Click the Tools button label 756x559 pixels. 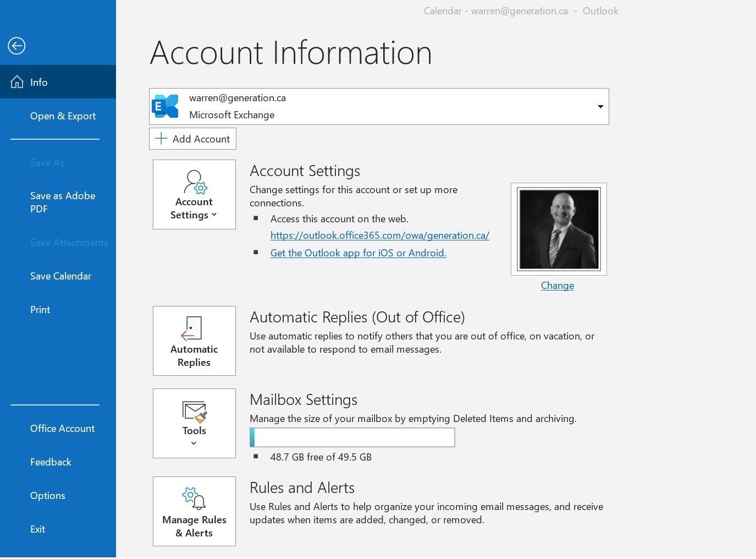[x=194, y=431]
